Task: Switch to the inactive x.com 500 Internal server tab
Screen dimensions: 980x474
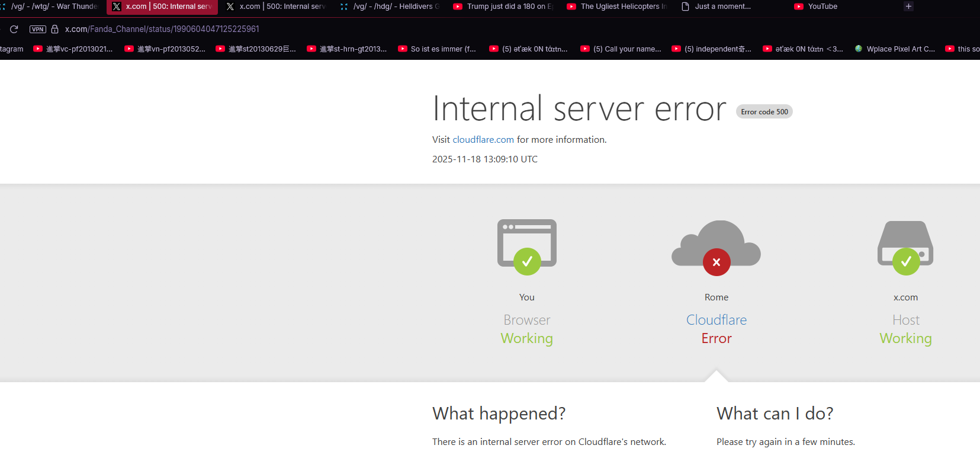Action: (x=276, y=7)
